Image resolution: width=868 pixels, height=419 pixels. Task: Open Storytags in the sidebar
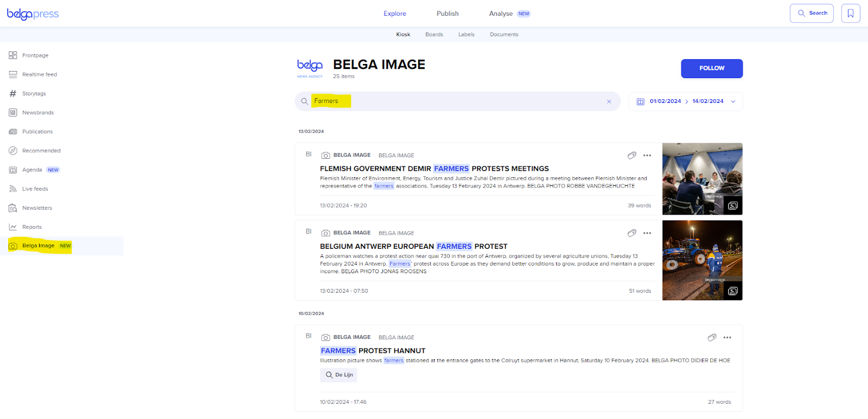coord(34,93)
